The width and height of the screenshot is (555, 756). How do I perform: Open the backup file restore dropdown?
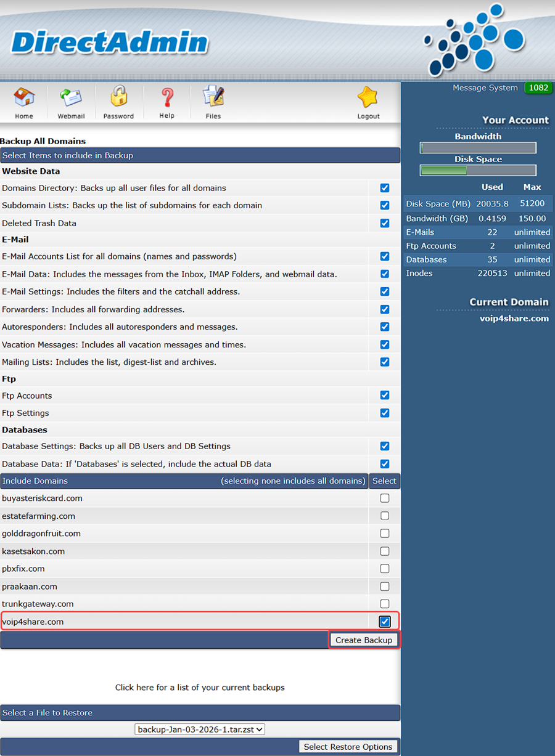tap(200, 730)
